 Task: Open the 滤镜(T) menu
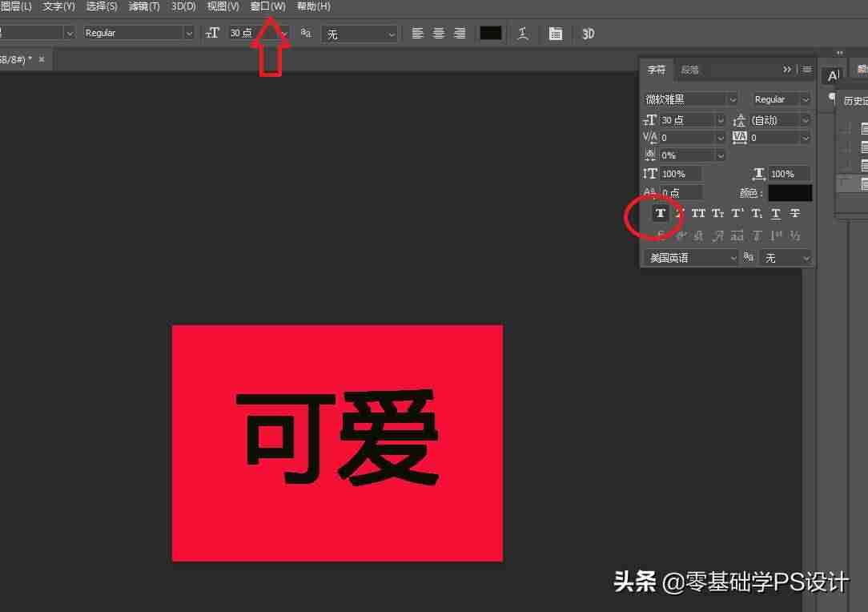[x=144, y=6]
